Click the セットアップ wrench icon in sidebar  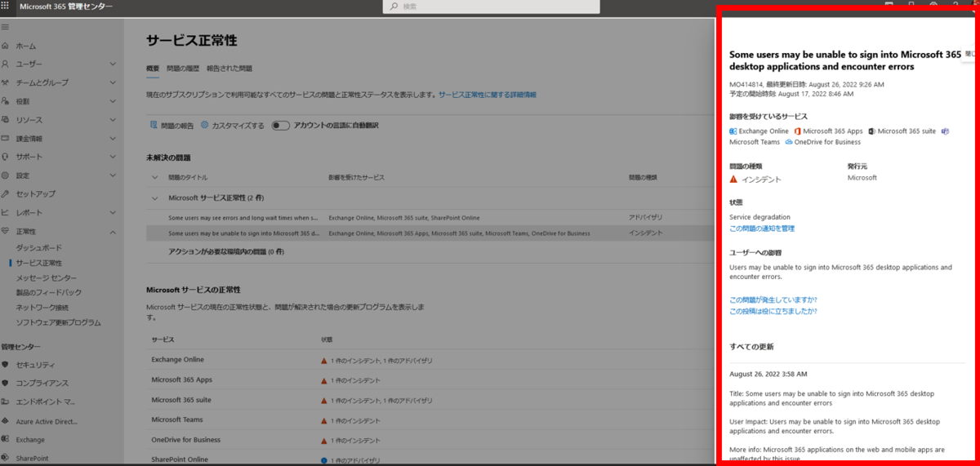point(6,194)
